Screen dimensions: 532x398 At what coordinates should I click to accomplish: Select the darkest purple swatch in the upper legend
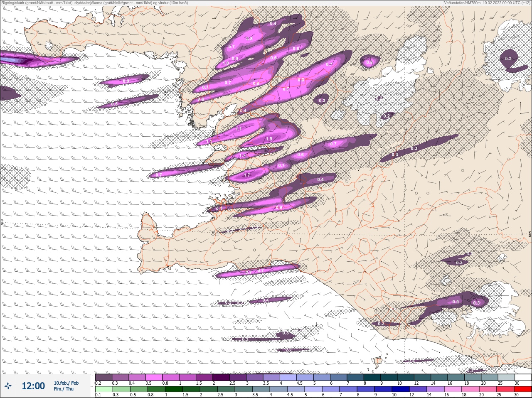click(222, 377)
